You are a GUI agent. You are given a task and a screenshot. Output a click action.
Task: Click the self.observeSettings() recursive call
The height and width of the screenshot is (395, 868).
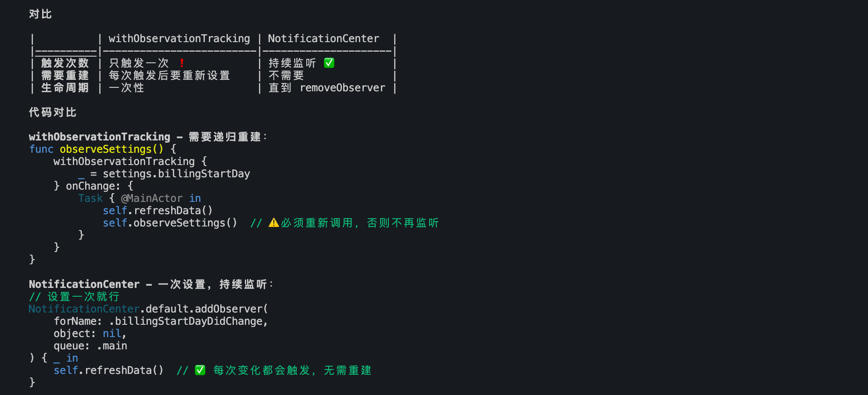170,223
